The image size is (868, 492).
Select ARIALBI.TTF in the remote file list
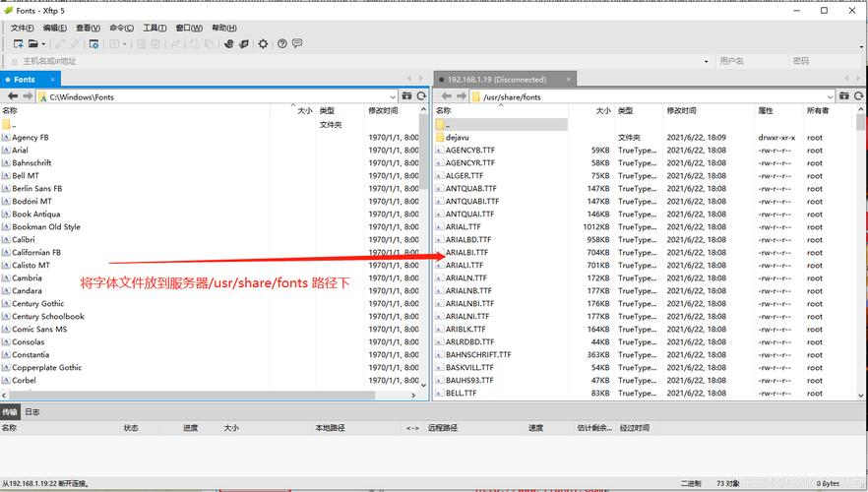tap(466, 253)
